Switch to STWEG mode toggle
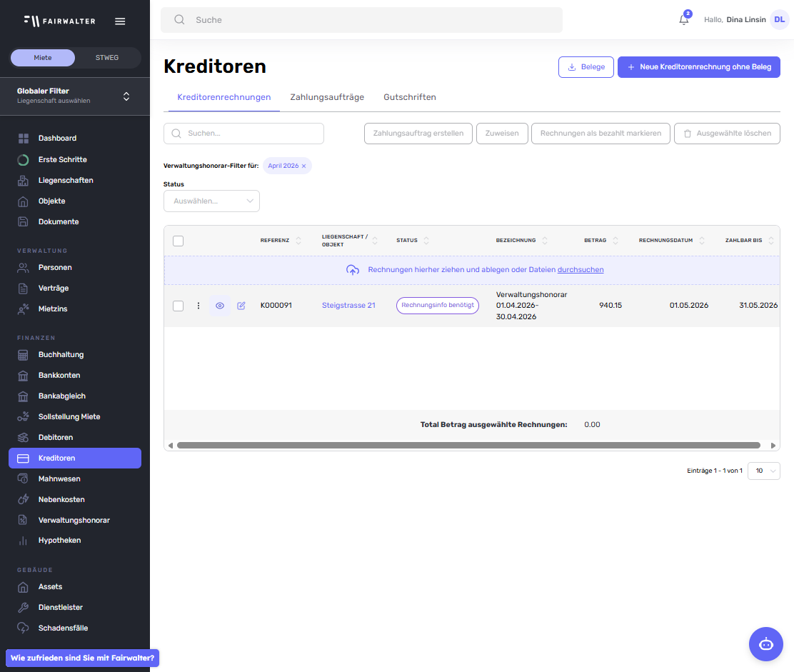This screenshot has height=672, width=794. pos(107,58)
